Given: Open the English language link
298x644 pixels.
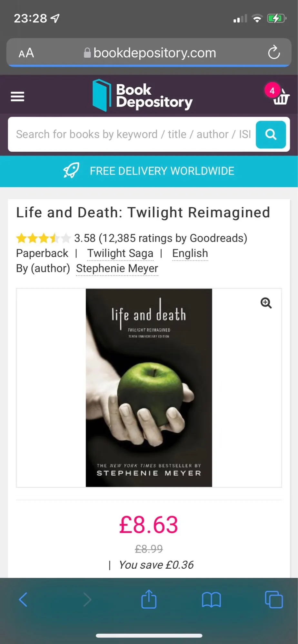Looking at the screenshot, I should coord(190,253).
